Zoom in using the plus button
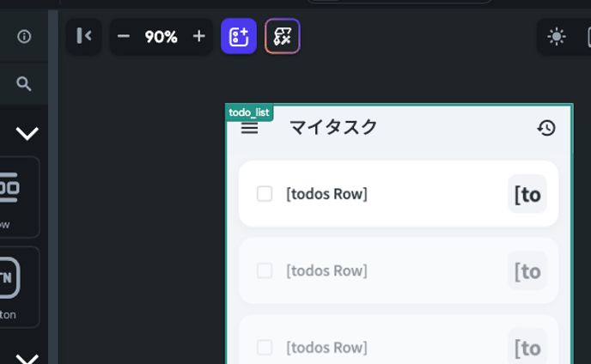591x364 pixels. pyautogui.click(x=199, y=36)
